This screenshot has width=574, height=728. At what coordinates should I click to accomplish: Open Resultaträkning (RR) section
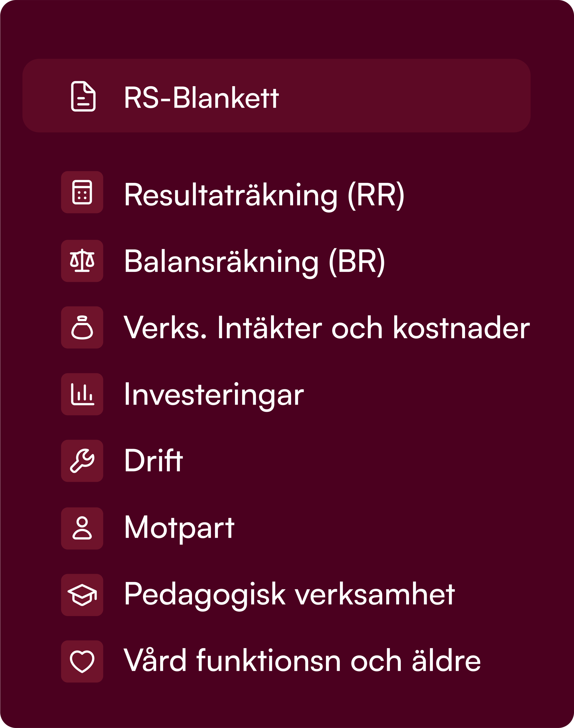(264, 195)
